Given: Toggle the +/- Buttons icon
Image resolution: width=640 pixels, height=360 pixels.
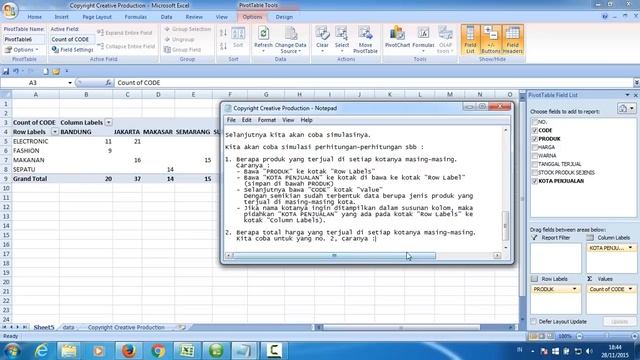Looking at the screenshot, I should point(490,39).
